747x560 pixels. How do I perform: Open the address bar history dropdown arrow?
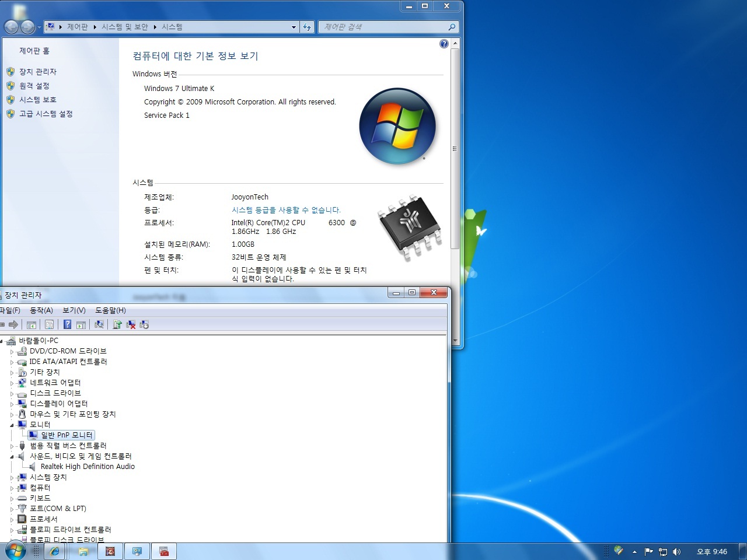click(294, 27)
